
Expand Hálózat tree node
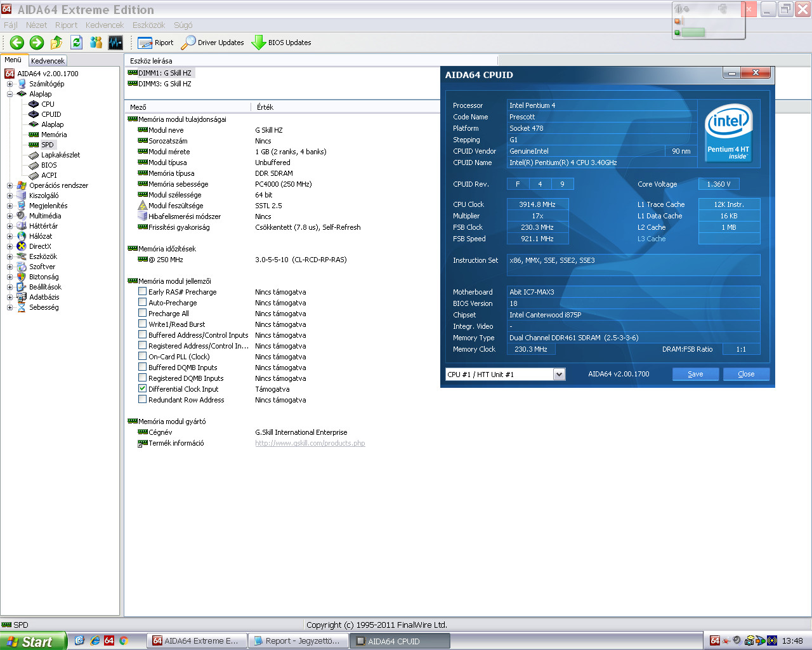tap(10, 236)
